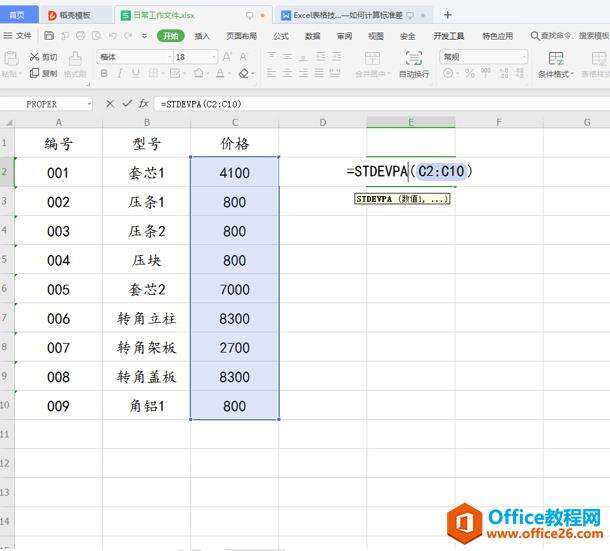The width and height of the screenshot is (610, 551).
Task: Click the Currency format icon
Action: (448, 73)
